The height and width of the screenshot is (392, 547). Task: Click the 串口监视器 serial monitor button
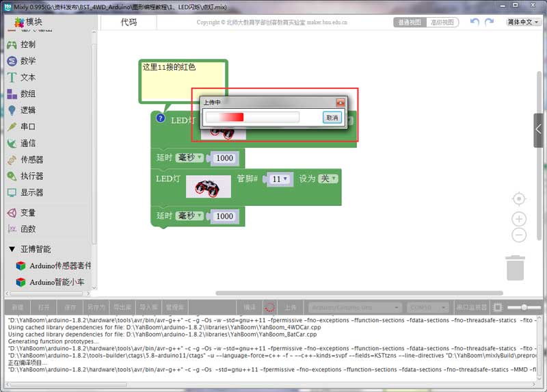[472, 308]
